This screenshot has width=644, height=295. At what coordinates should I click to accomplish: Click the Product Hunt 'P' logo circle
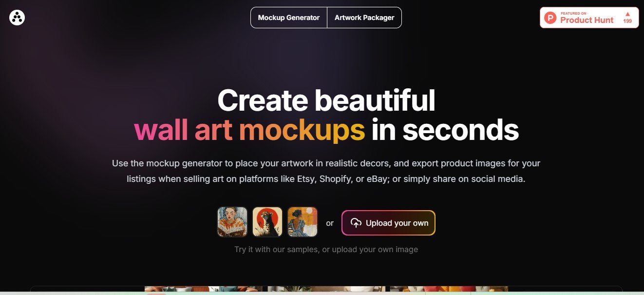click(550, 18)
